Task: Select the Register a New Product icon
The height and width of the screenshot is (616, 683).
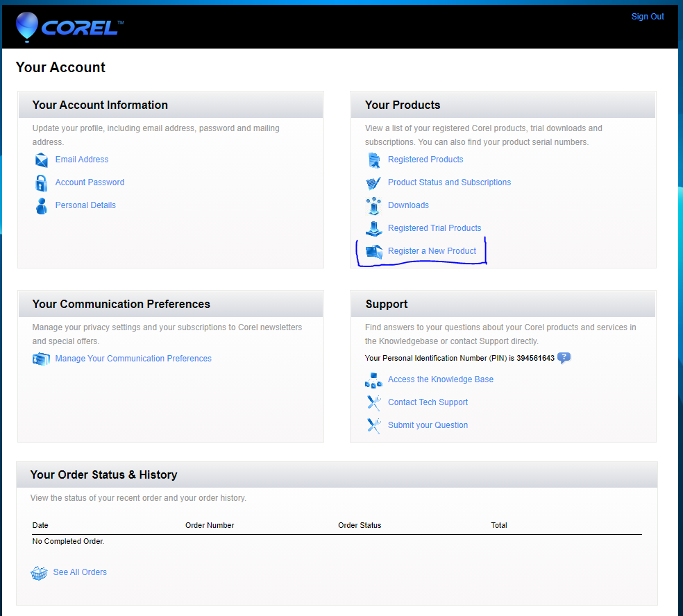Action: coord(373,251)
